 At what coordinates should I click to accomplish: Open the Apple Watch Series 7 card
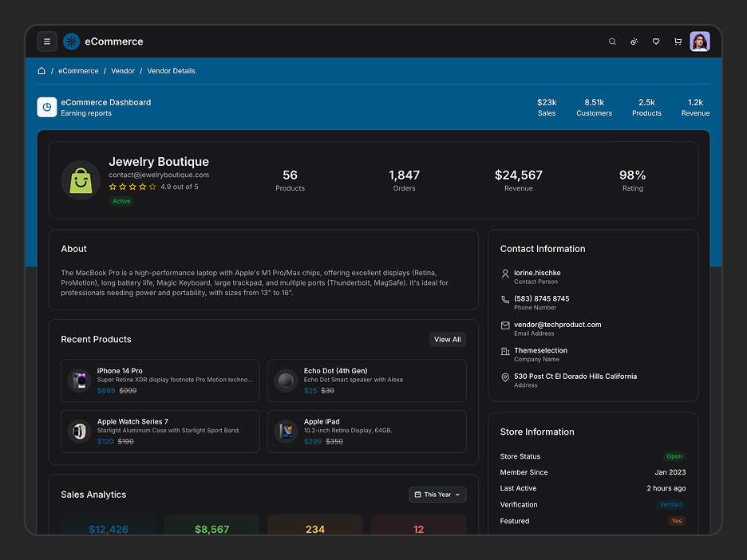[x=160, y=432]
